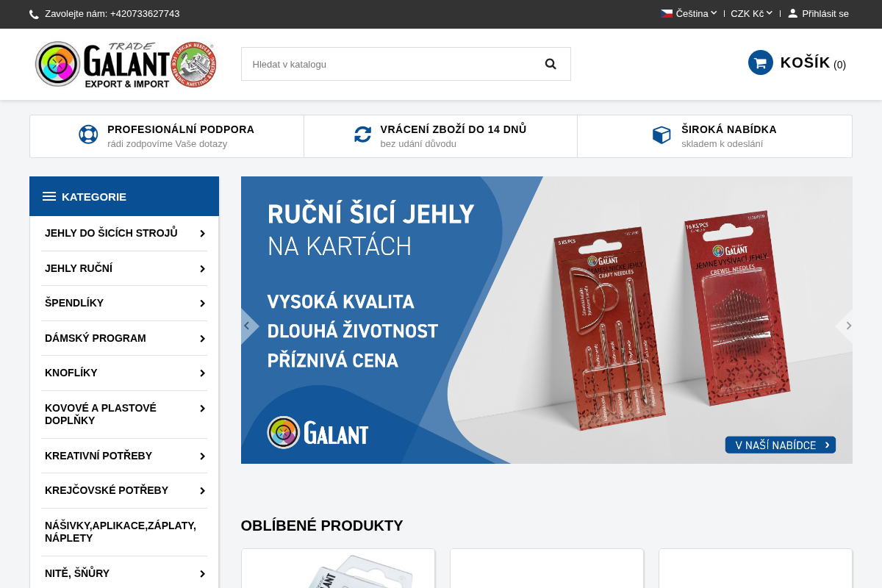Open the Kreativní potřeby category

pyautogui.click(x=98, y=456)
